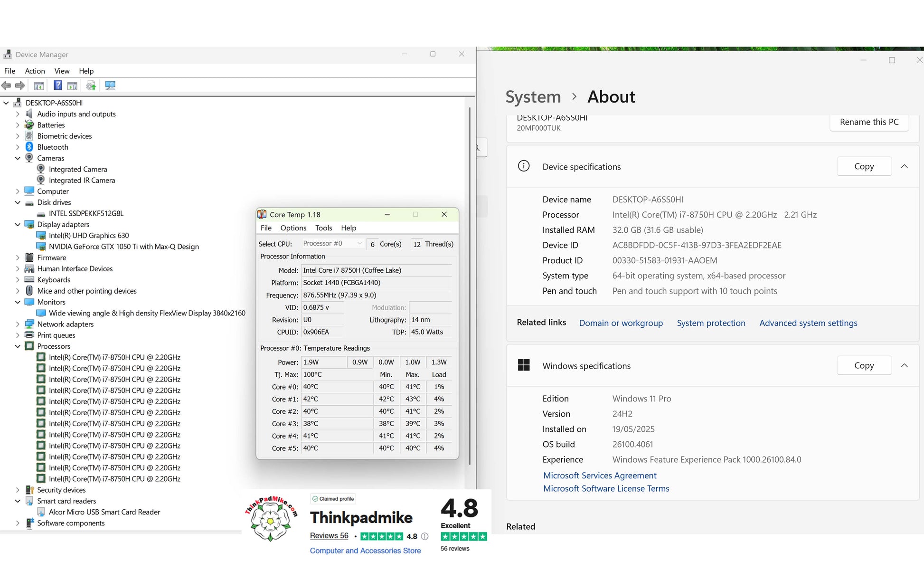The height and width of the screenshot is (581, 924).
Task: Click the Network adapters category icon
Action: 29,324
